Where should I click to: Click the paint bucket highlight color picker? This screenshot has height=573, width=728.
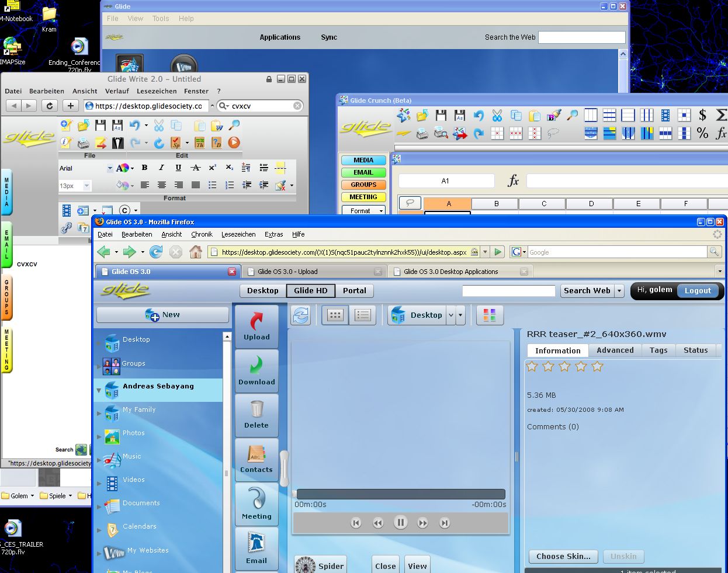pyautogui.click(x=122, y=185)
